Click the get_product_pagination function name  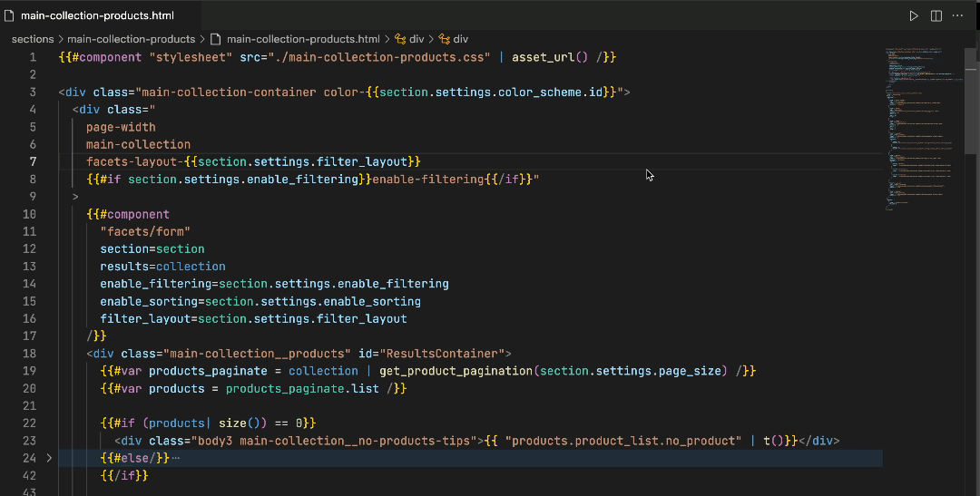(x=456, y=371)
